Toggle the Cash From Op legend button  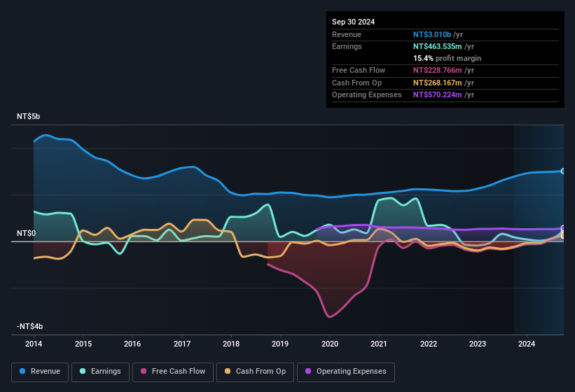pyautogui.click(x=255, y=372)
